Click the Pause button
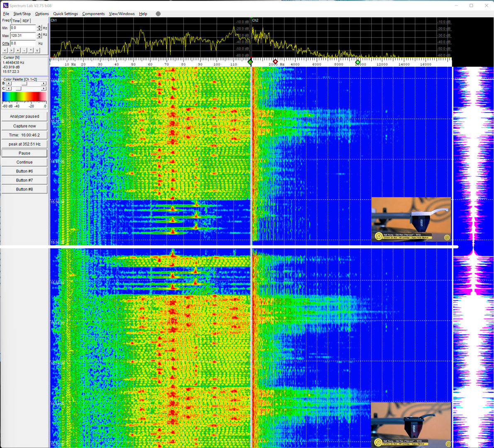Image resolution: width=494 pixels, height=448 pixels. [x=24, y=153]
